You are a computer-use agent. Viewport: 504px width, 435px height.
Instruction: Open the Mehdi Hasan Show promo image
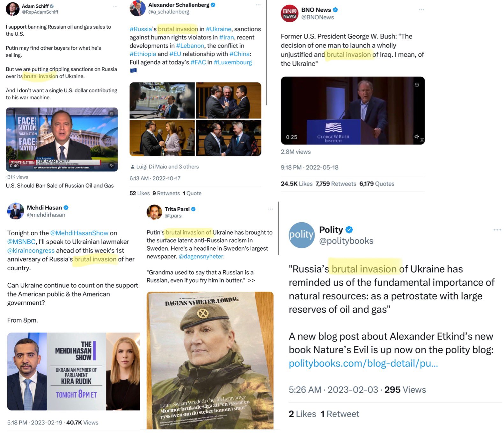74,371
